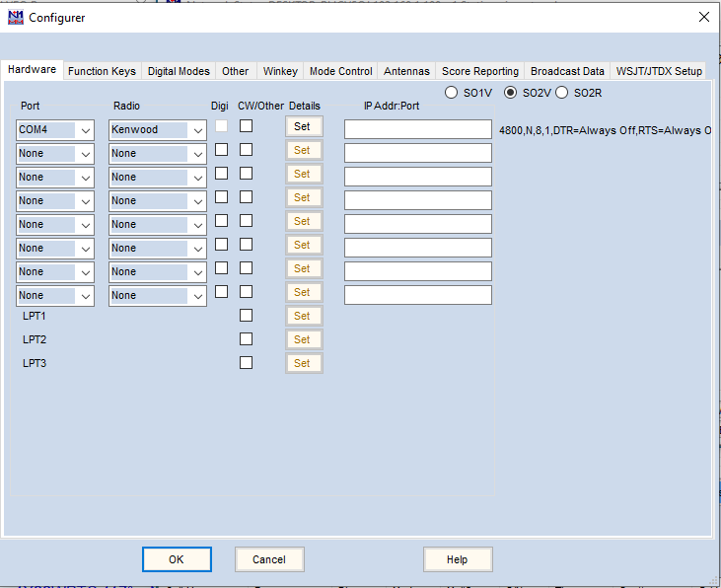Enable Digi checkbox in fifth port row

coord(221,220)
